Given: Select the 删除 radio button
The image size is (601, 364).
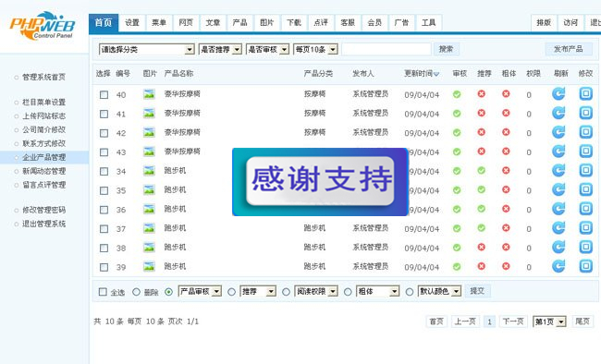Looking at the screenshot, I should (136, 292).
